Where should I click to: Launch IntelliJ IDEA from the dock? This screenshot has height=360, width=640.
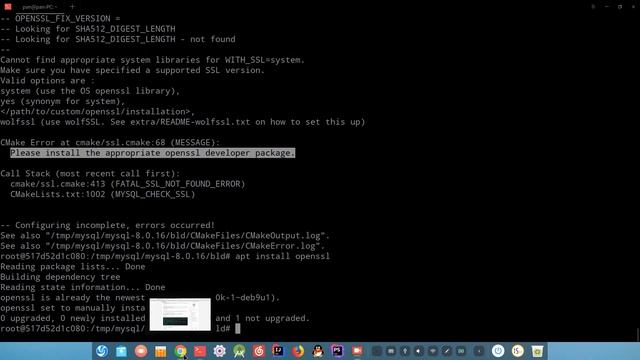(278, 351)
